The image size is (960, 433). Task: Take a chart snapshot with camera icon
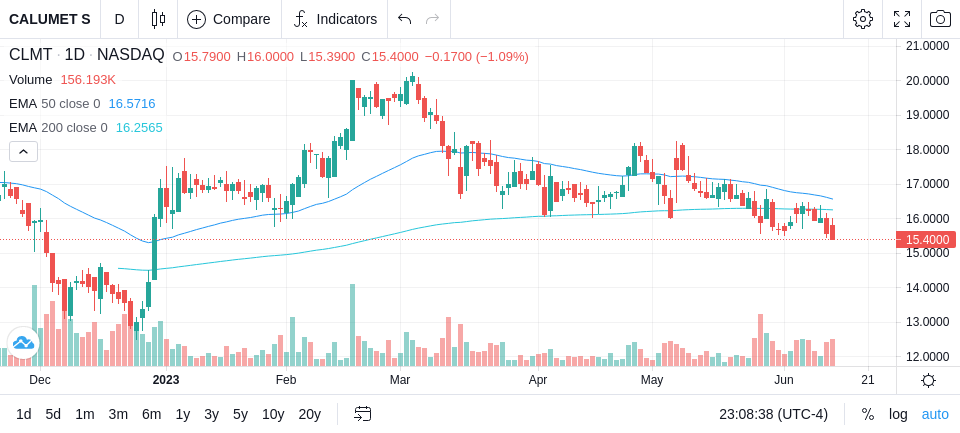click(940, 19)
